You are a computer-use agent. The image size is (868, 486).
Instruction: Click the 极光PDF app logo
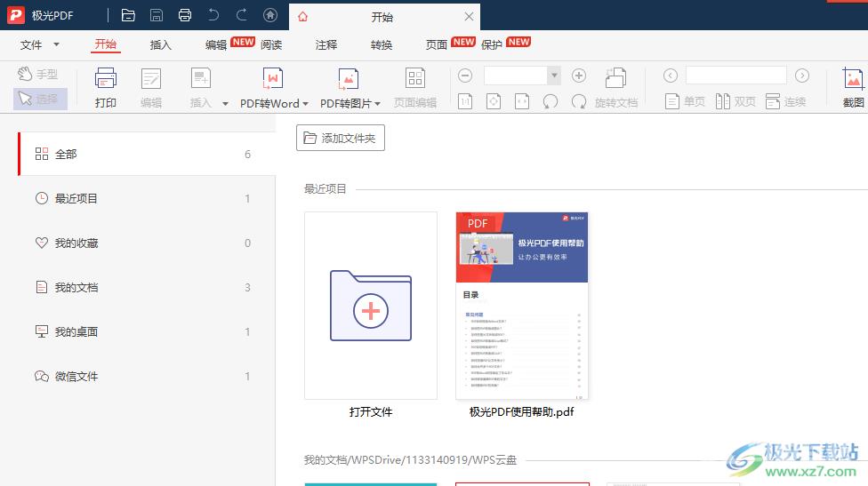tap(15, 15)
